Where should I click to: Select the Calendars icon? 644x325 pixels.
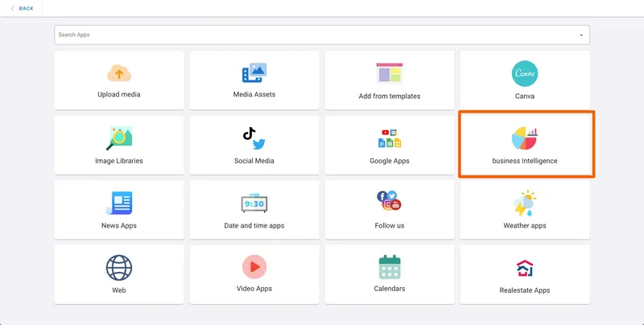[x=390, y=266]
